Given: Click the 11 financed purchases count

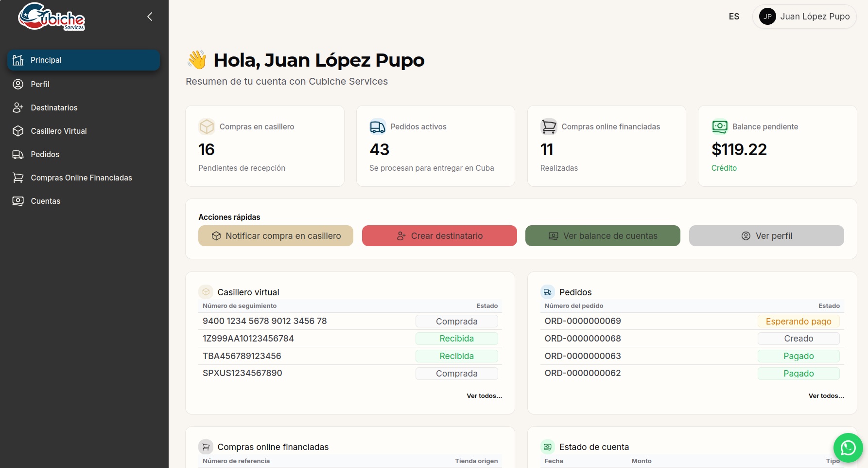Looking at the screenshot, I should pos(547,149).
